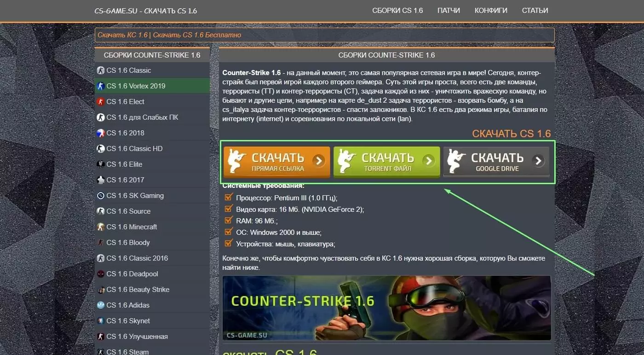
Task: Click the CS 1.6 Classic HD icon
Action: point(101,149)
